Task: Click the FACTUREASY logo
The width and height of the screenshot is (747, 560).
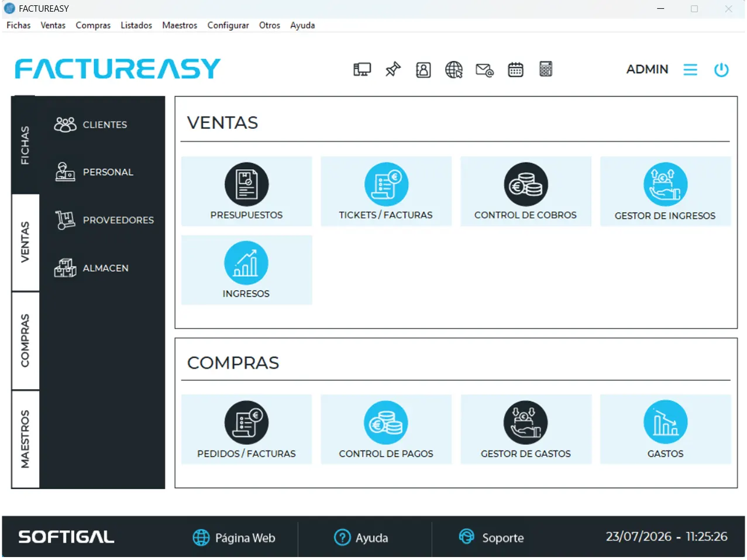Action: pyautogui.click(x=118, y=68)
